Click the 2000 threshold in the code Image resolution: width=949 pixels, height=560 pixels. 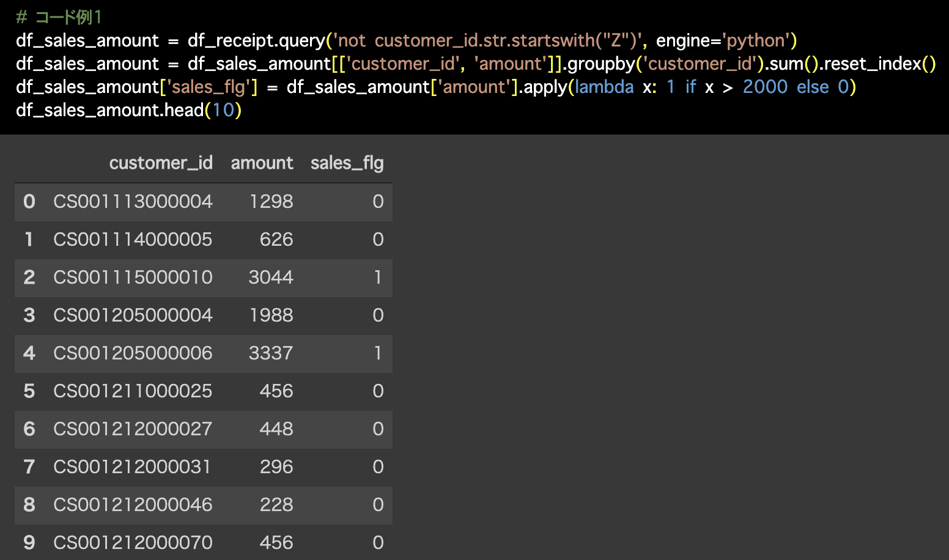coord(765,87)
